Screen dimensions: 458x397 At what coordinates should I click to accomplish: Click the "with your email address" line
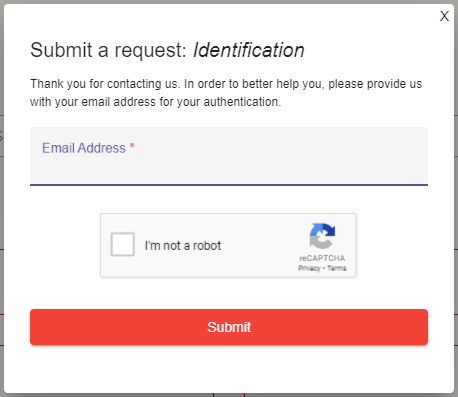[93, 102]
